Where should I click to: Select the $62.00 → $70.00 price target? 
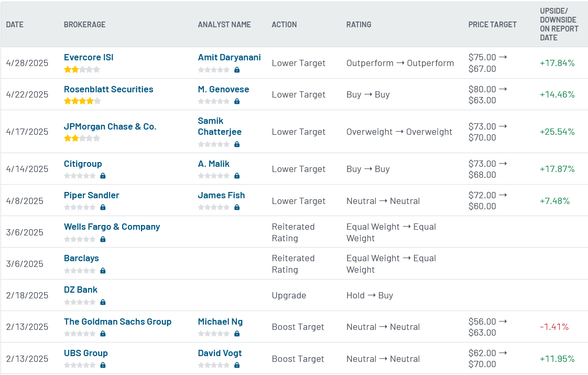coord(487,359)
